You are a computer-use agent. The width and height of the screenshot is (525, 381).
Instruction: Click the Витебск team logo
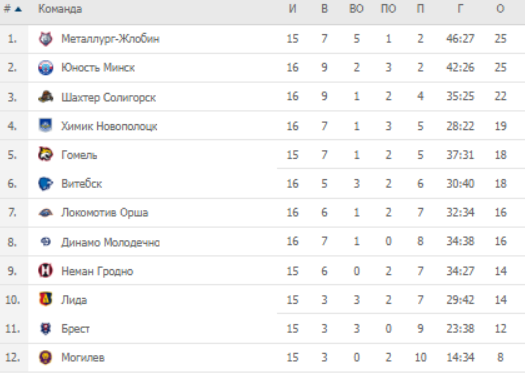pos(46,183)
